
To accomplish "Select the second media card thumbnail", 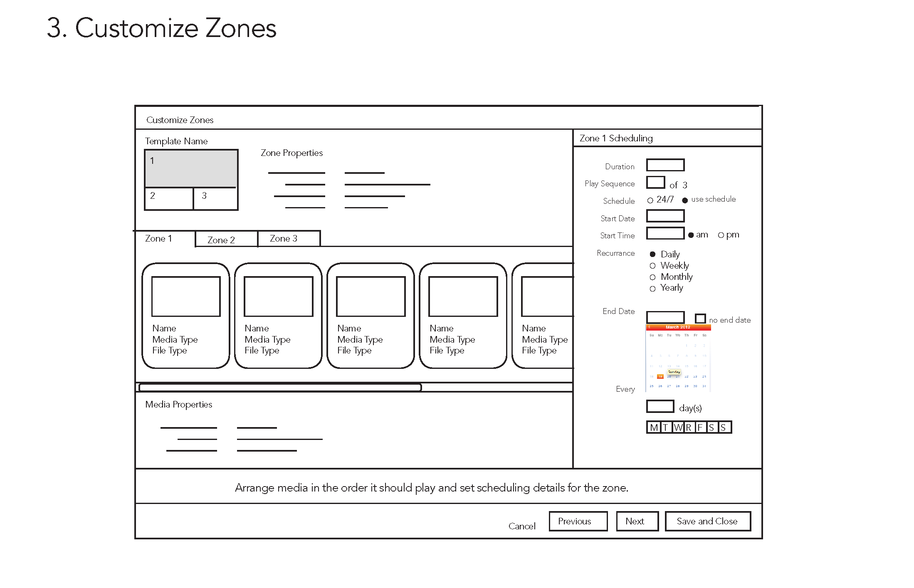I will click(278, 296).
